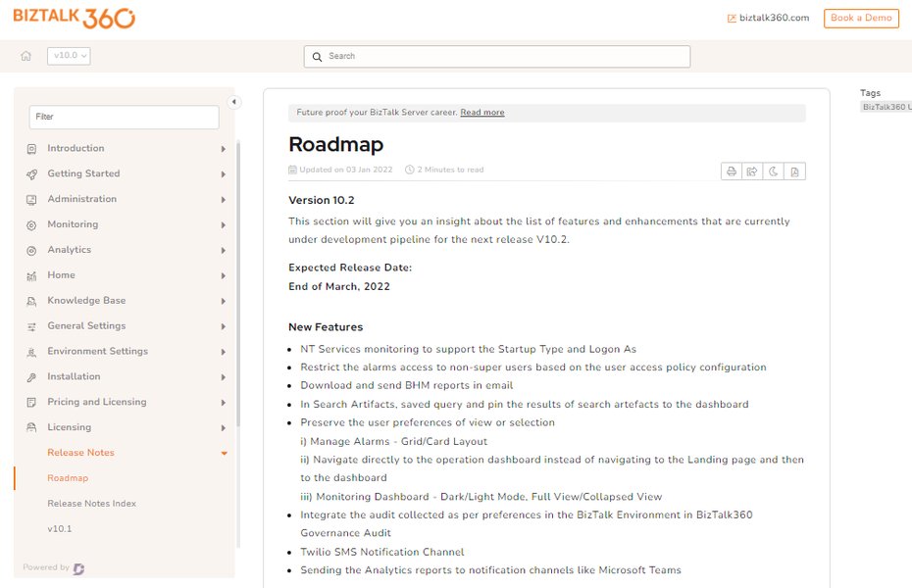Click the Monitoring category icon
Image resolution: width=912 pixels, height=588 pixels.
(31, 224)
